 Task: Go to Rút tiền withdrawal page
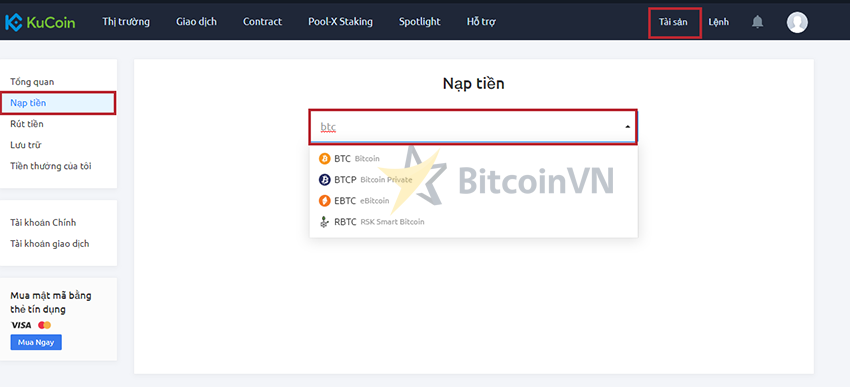[x=27, y=124]
